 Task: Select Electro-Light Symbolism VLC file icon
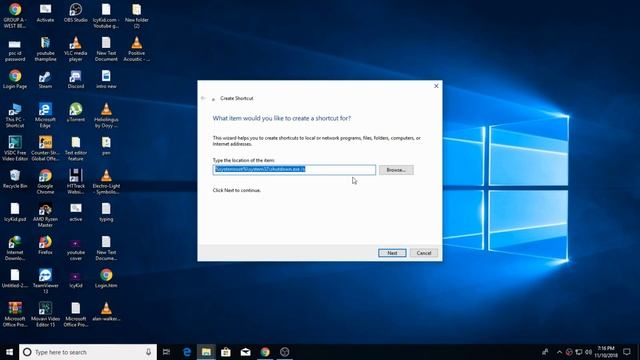[x=106, y=182]
